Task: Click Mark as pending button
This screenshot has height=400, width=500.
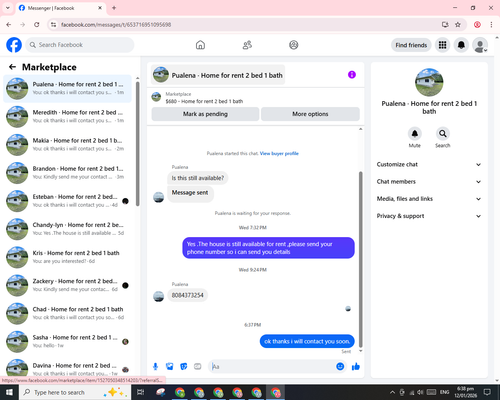Action: [205, 114]
